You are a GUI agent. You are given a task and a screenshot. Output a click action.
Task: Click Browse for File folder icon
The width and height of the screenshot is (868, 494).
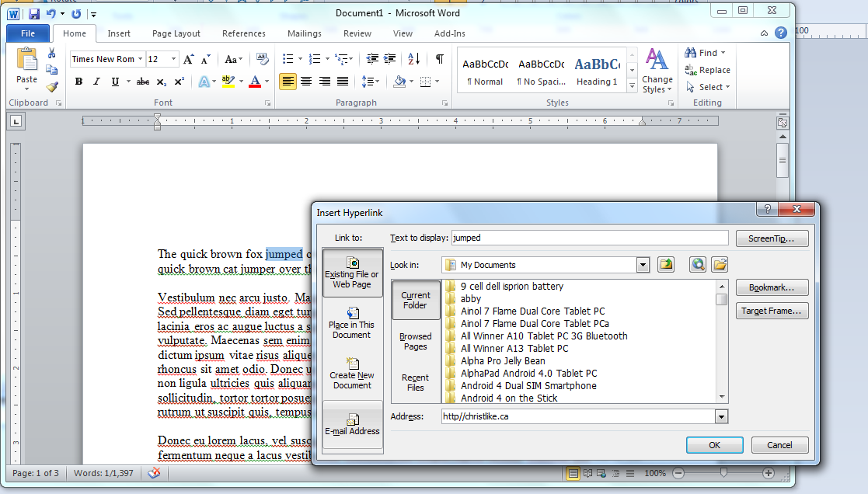(x=720, y=265)
